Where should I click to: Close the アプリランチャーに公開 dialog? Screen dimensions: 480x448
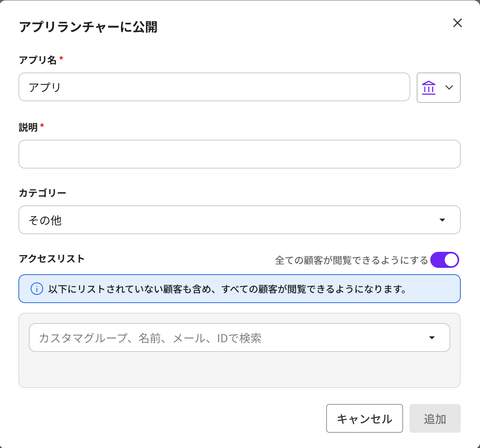click(x=457, y=23)
